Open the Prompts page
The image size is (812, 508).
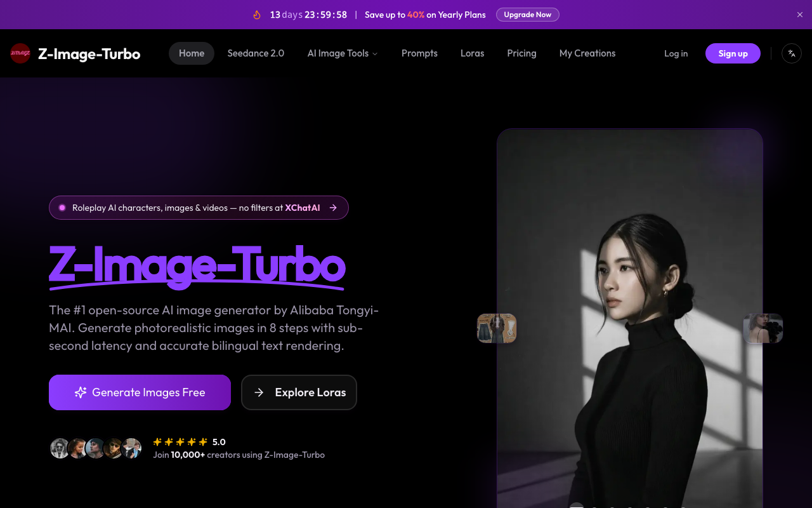point(419,53)
